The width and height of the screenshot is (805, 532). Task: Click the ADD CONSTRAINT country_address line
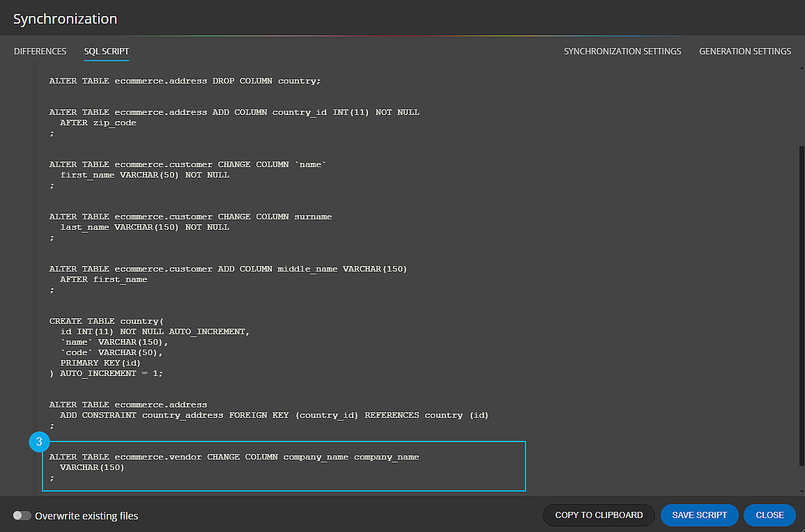tap(274, 415)
